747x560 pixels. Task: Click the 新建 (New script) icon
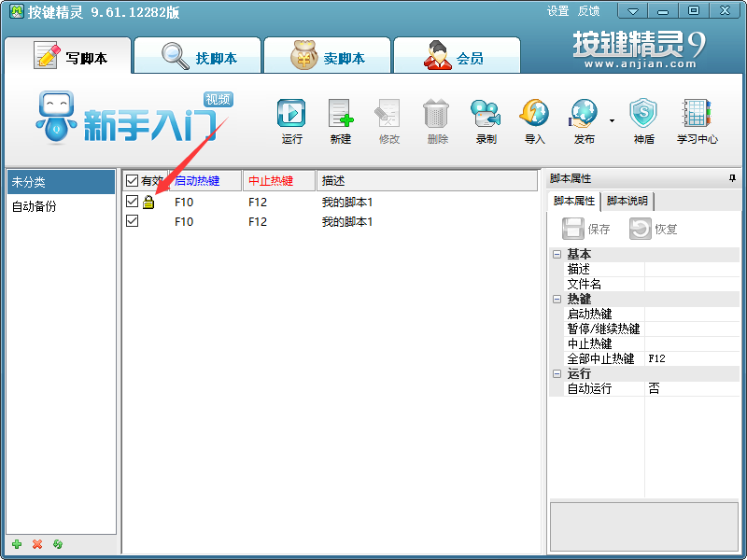(341, 114)
